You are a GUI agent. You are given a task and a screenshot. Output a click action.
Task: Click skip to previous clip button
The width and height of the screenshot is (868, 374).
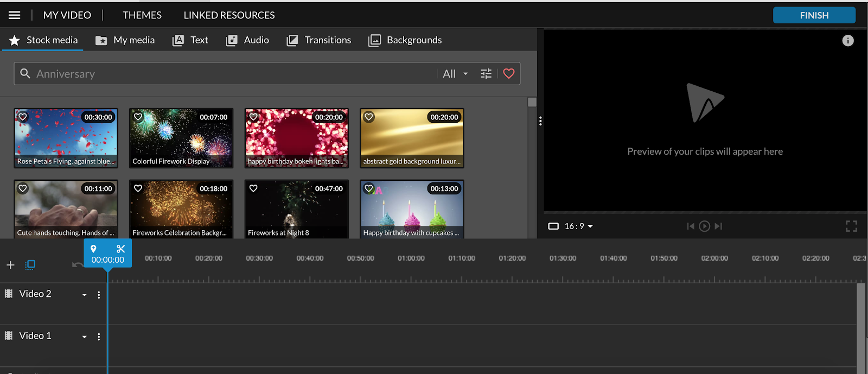coord(691,226)
